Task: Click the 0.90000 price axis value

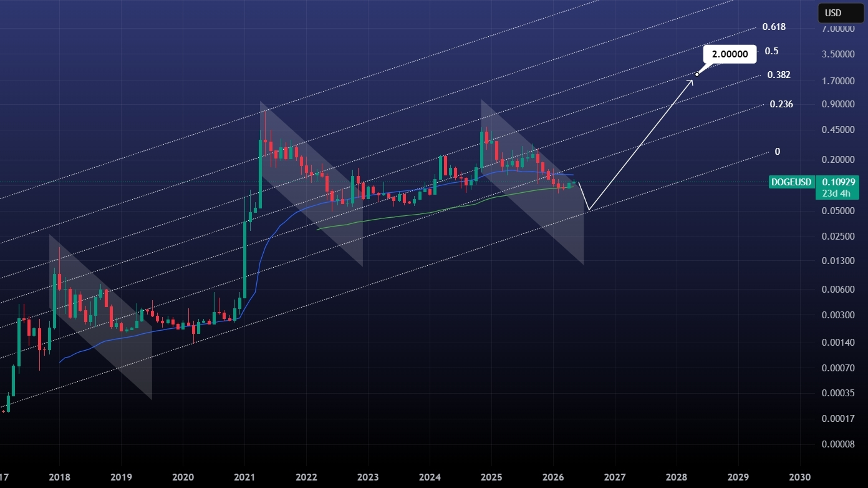Action: (838, 104)
